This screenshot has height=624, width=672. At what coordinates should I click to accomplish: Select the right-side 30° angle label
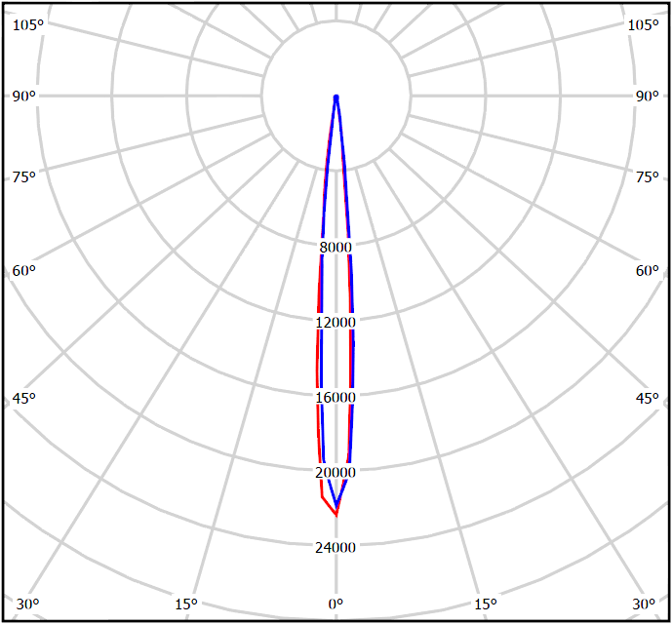(643, 604)
